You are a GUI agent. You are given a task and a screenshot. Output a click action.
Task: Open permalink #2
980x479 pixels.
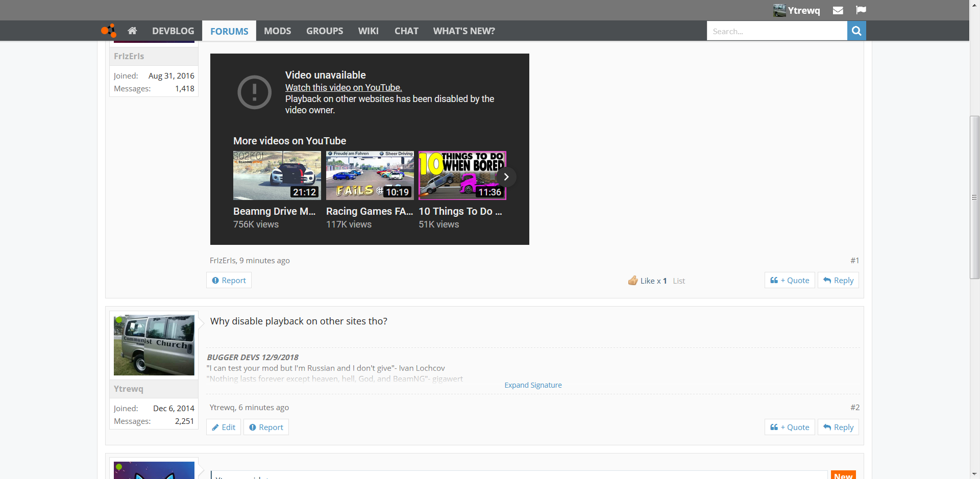(x=855, y=407)
